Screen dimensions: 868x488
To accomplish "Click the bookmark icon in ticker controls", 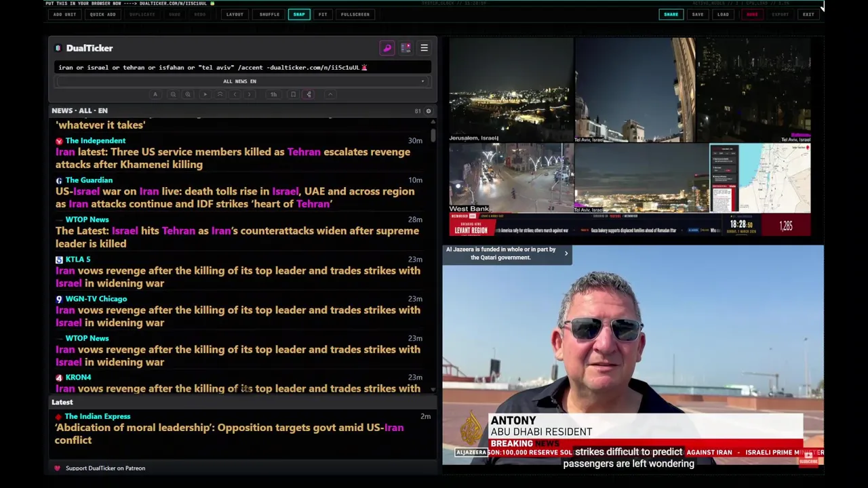I will pos(293,94).
